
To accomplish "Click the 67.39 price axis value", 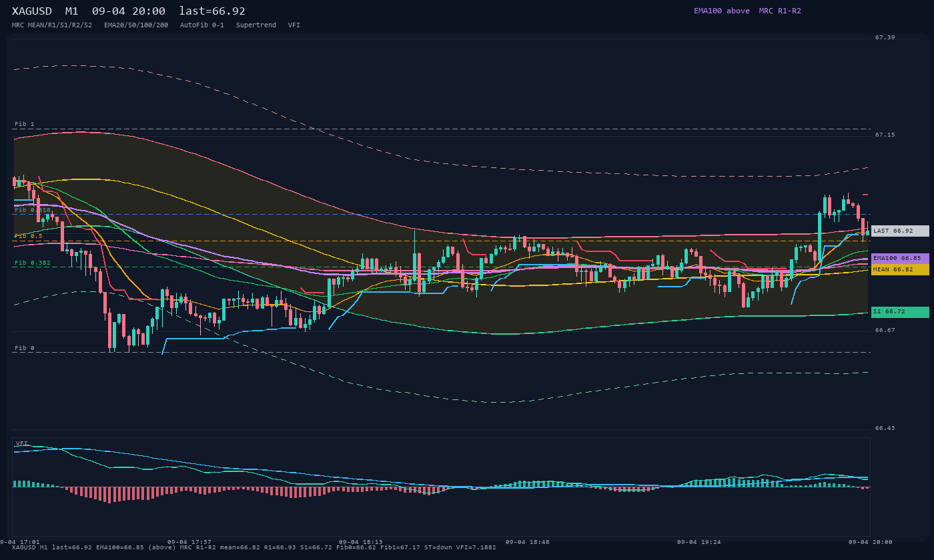I will click(x=885, y=37).
